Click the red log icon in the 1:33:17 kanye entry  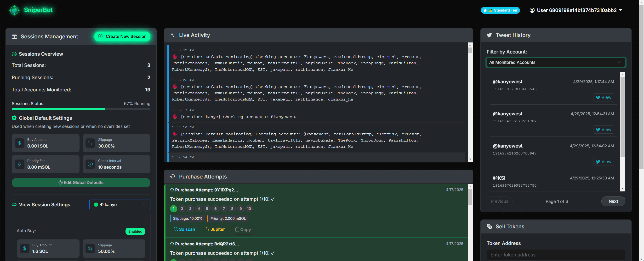[175, 117]
